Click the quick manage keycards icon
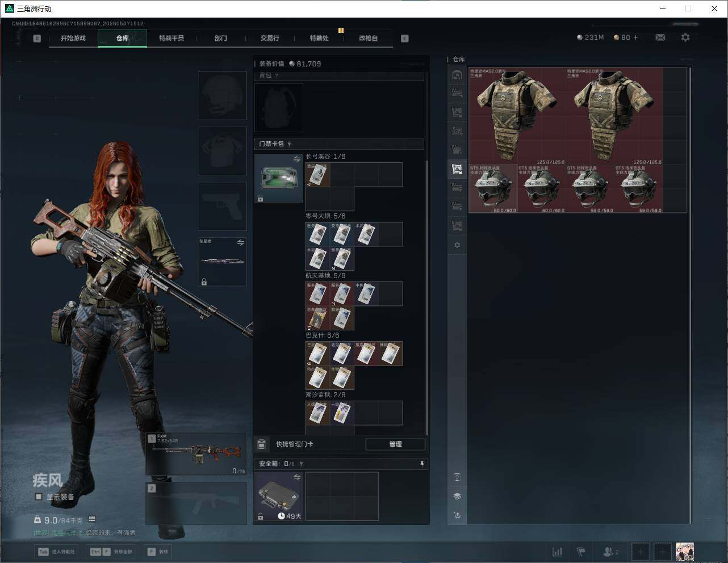Viewport: 728px width, 563px height. (262, 444)
